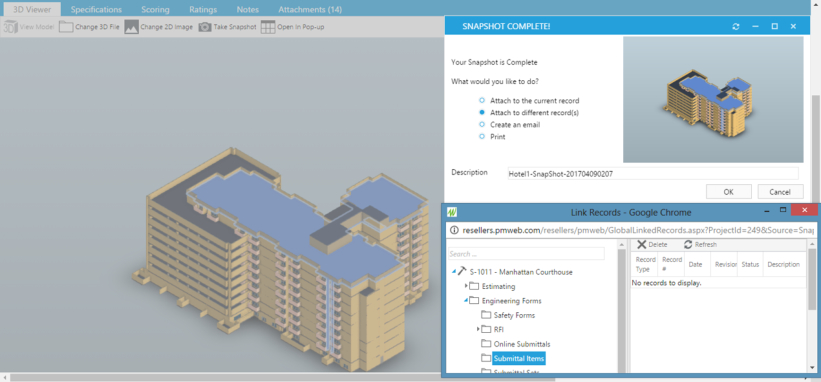Click the OK button

728,192
